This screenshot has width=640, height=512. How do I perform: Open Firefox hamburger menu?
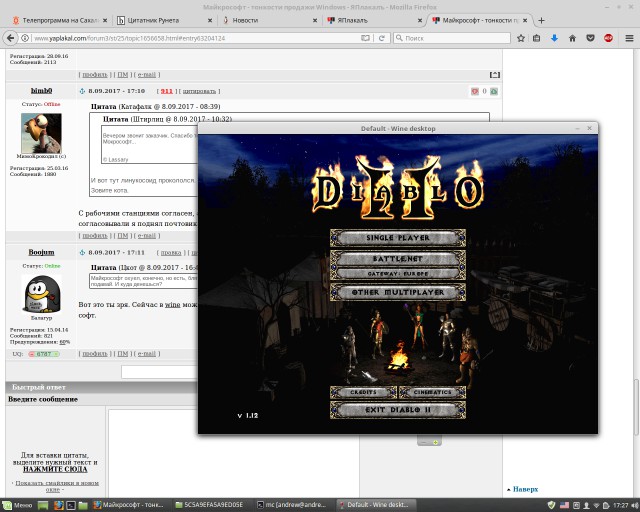click(x=629, y=38)
